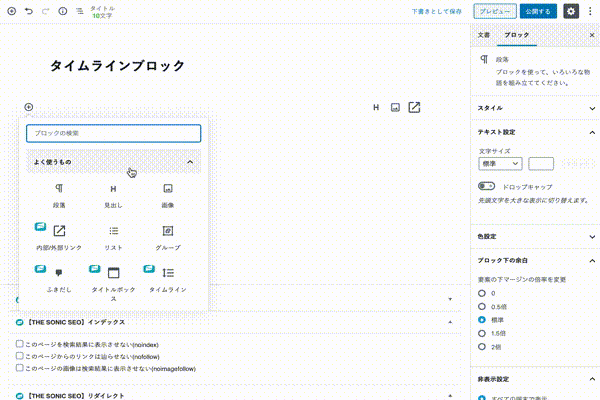
Task: Insert タイムライン timeline block
Action: point(168,279)
